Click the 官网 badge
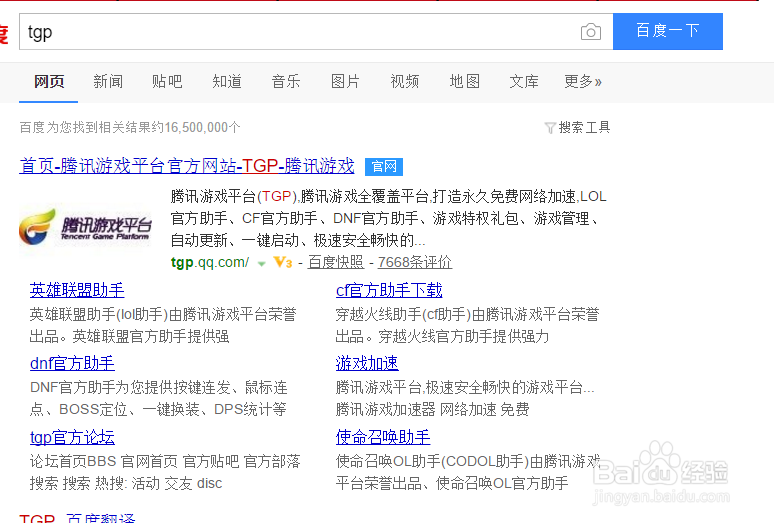The height and width of the screenshot is (523, 774). point(384,166)
